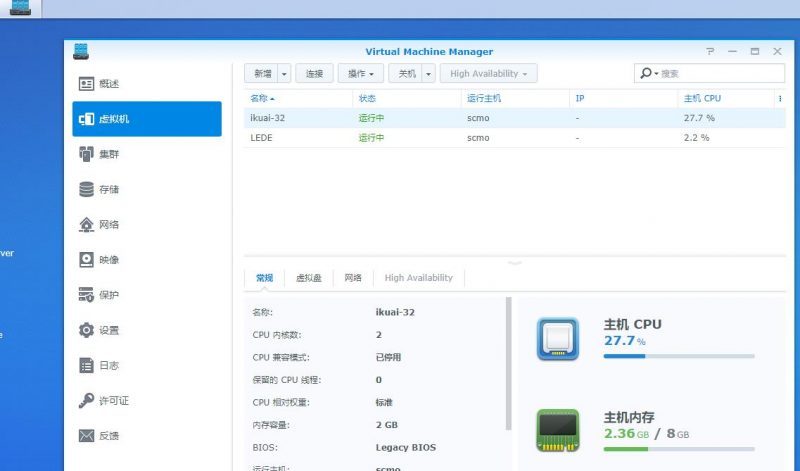Image resolution: width=800 pixels, height=471 pixels.
Task: Click the 连接 connect button
Action: [x=314, y=74]
